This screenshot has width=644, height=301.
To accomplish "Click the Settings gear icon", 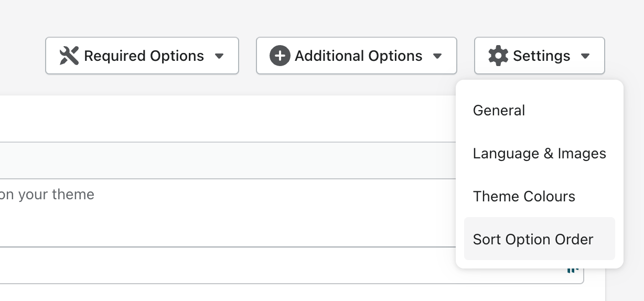I will [498, 56].
